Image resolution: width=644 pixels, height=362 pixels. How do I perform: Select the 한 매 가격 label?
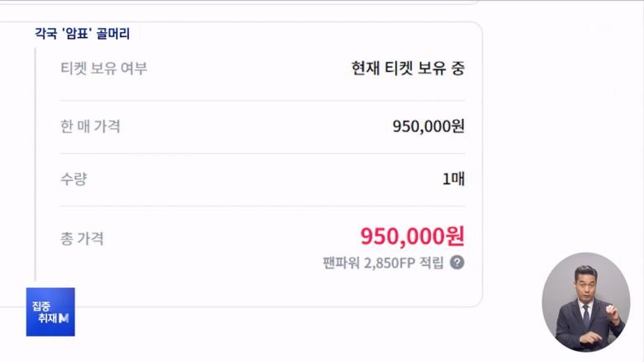pyautogui.click(x=90, y=126)
